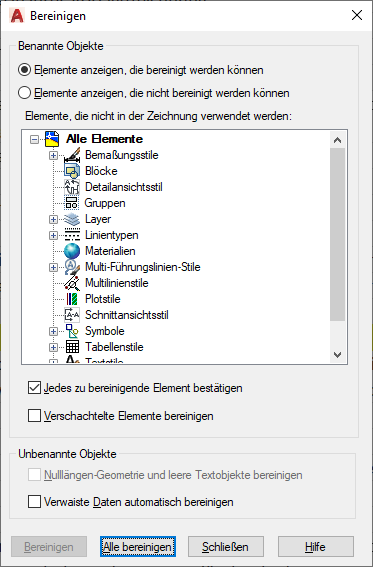The width and height of the screenshot is (373, 567).
Task: Select Multi-Führungslinien-Stile tree entry
Action: click(143, 267)
